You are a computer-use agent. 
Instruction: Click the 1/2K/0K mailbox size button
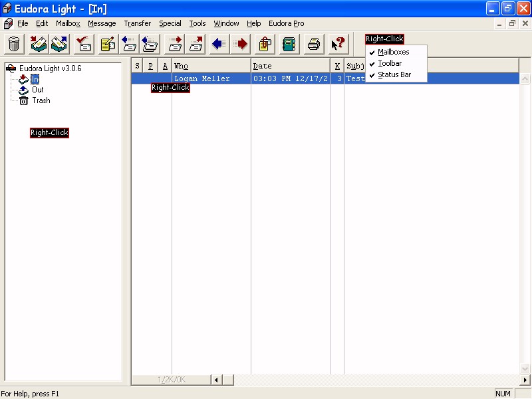pyautogui.click(x=172, y=380)
